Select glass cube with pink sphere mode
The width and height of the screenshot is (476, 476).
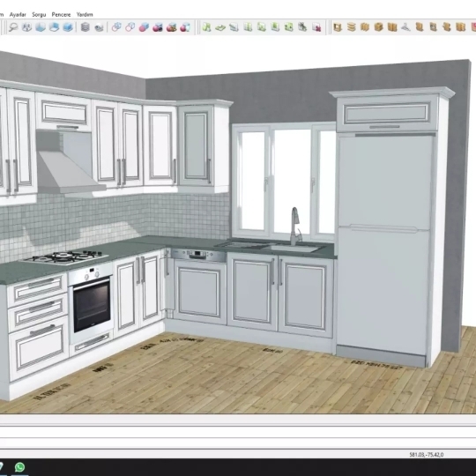click(185, 27)
